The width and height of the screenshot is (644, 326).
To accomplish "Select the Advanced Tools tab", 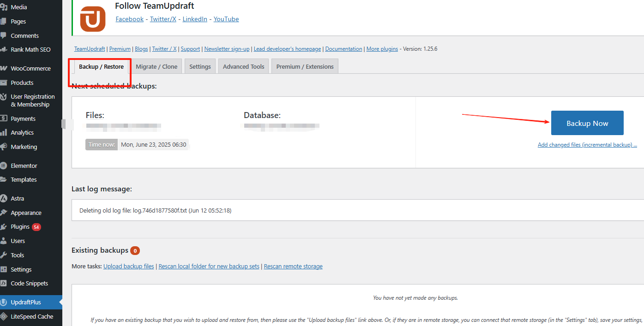I will 243,66.
